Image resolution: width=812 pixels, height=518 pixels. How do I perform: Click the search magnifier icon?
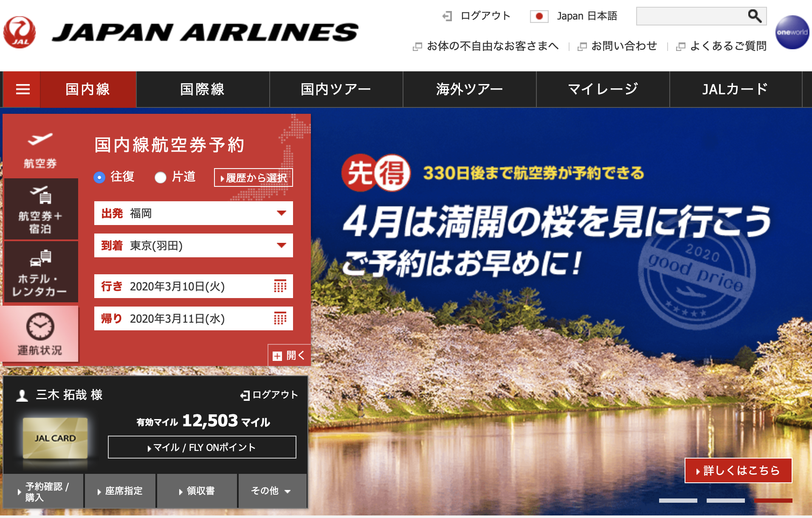[x=754, y=16]
